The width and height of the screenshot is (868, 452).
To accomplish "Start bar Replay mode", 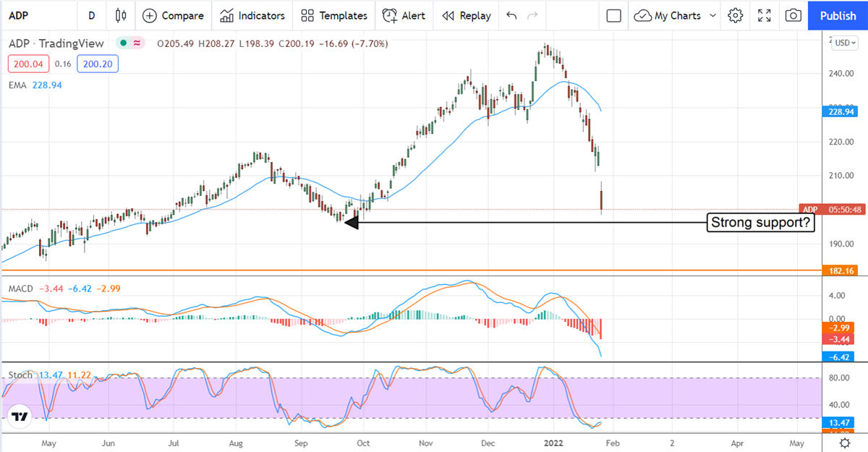I will [x=467, y=15].
